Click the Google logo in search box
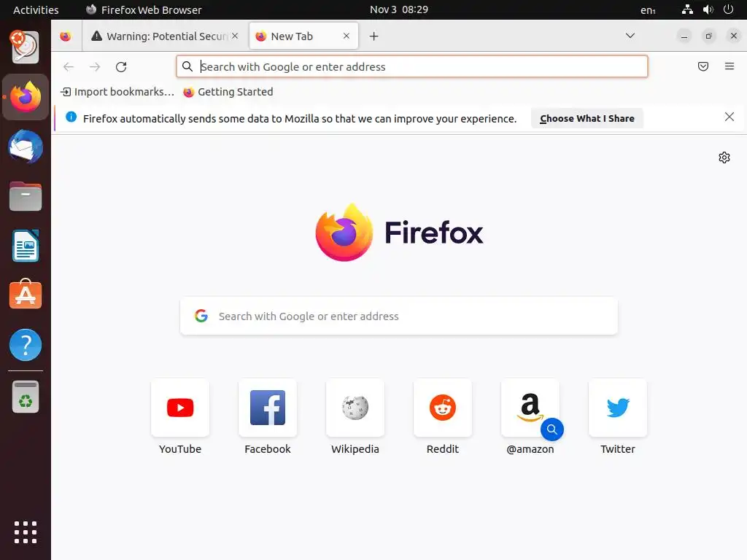 coord(201,316)
